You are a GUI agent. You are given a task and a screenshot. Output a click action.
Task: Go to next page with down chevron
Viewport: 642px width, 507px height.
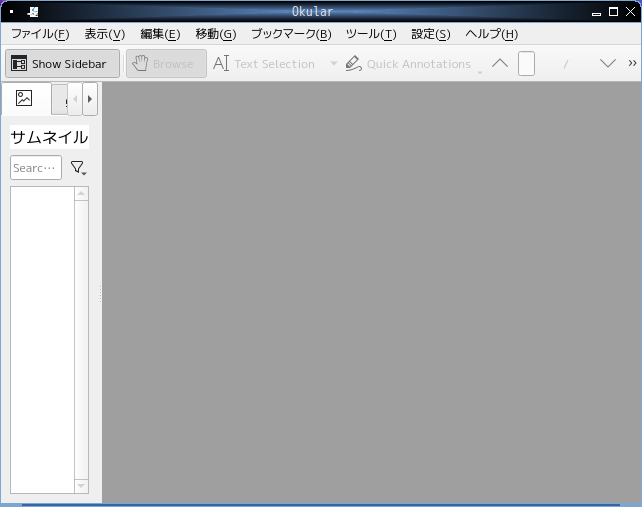pyautogui.click(x=608, y=63)
